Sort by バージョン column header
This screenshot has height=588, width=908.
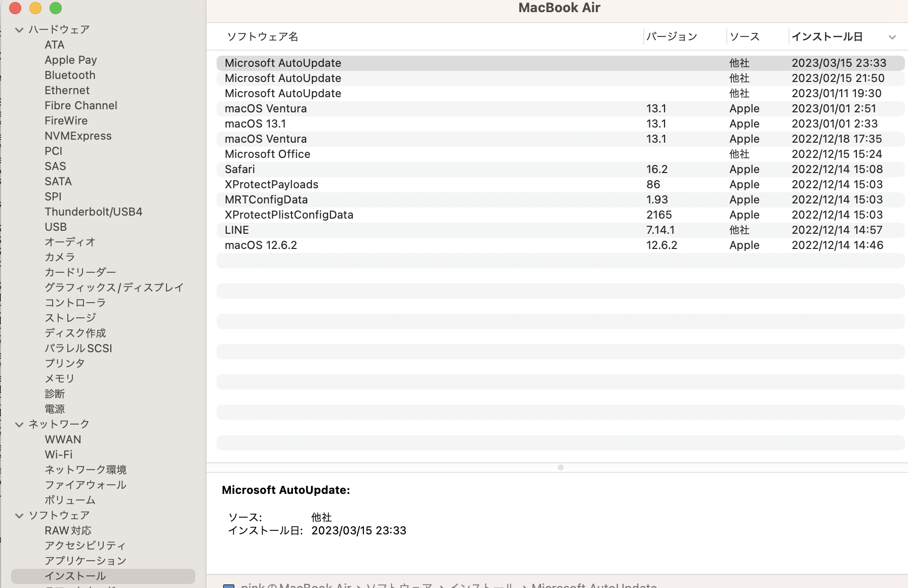pyautogui.click(x=672, y=37)
